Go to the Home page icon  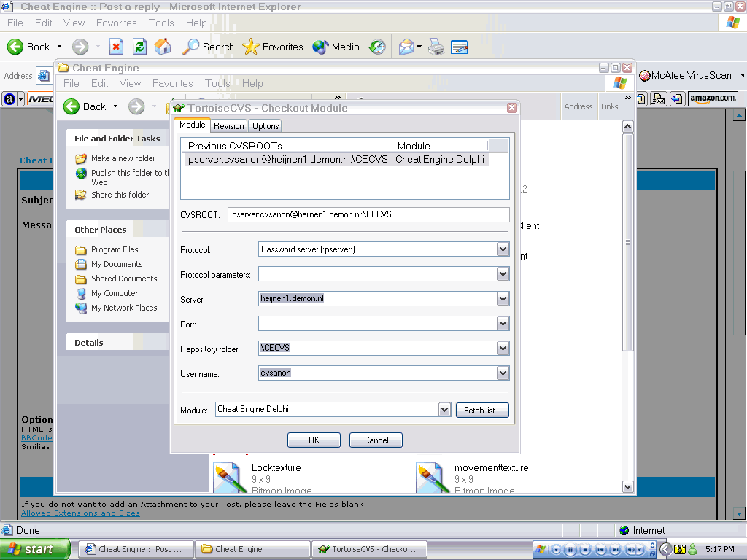click(x=163, y=47)
